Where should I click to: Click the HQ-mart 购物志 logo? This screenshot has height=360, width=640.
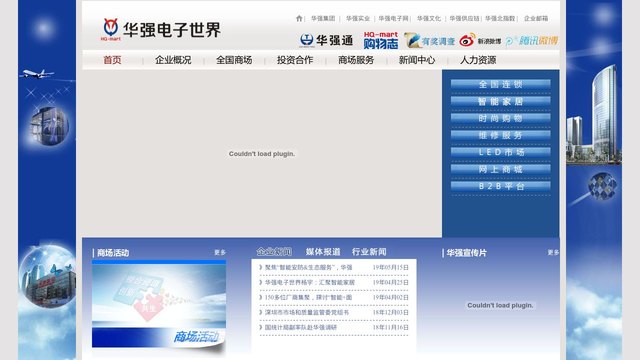pyautogui.click(x=381, y=40)
